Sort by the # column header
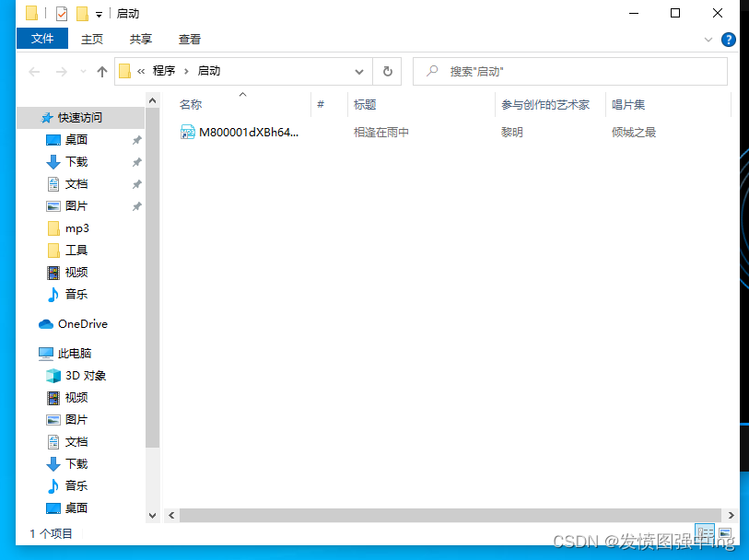The width and height of the screenshot is (749, 560). pyautogui.click(x=321, y=105)
